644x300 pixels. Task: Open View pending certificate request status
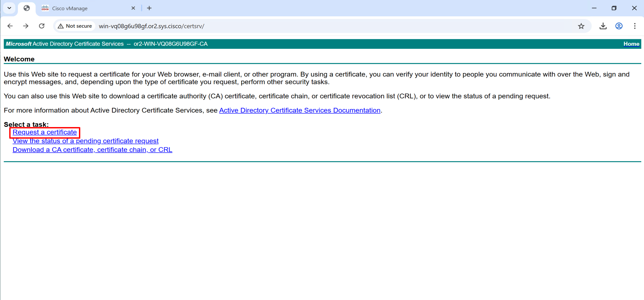tap(86, 141)
